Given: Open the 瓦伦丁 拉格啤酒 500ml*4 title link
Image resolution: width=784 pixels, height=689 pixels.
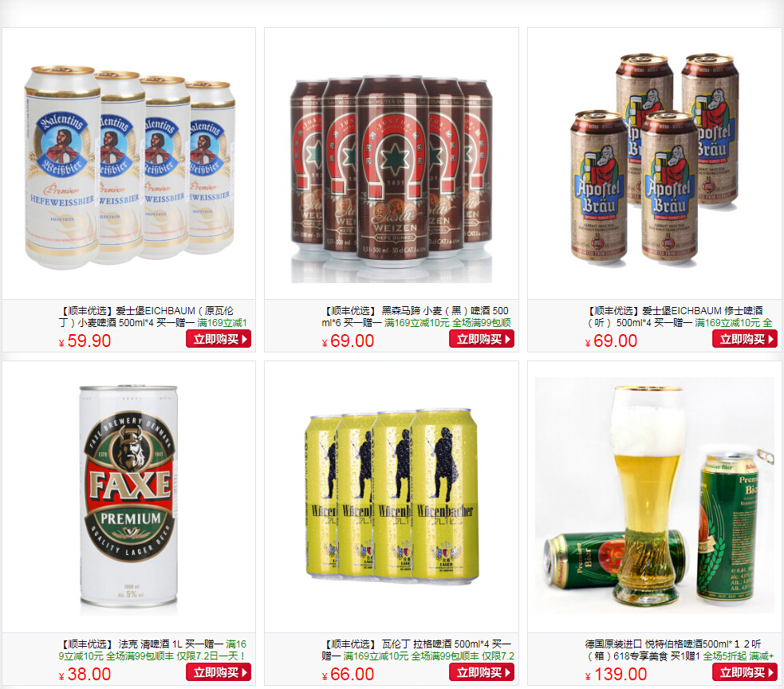Looking at the screenshot, I should [x=418, y=650].
